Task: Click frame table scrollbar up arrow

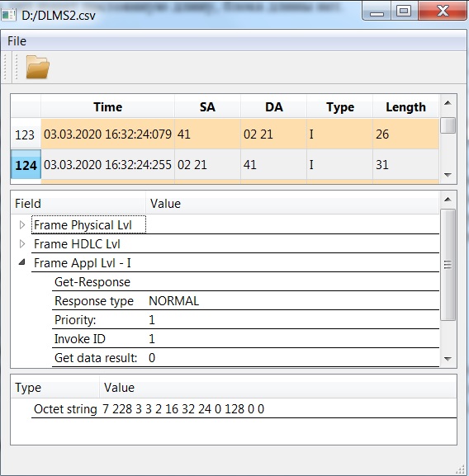Action: [448, 103]
